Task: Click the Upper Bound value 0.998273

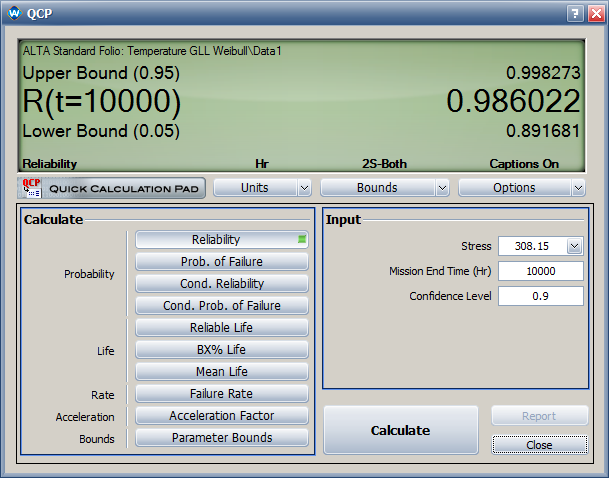Action: (x=543, y=73)
